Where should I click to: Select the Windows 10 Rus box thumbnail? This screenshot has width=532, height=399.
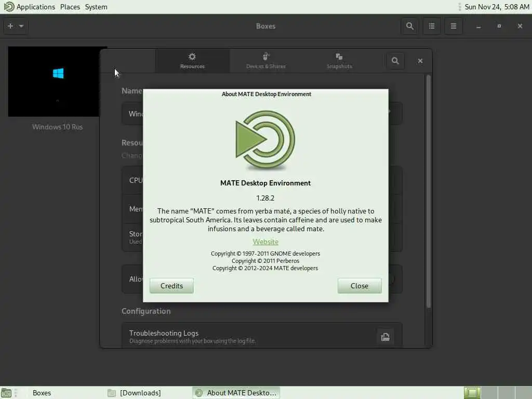pos(54,82)
